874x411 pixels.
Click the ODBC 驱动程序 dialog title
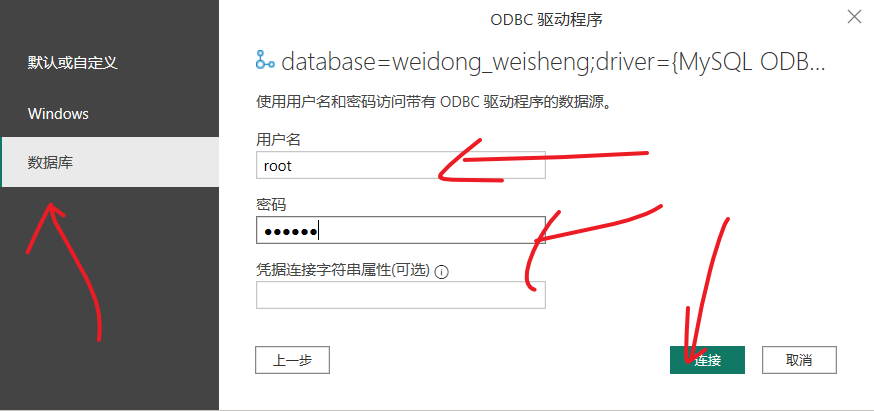[x=546, y=20]
